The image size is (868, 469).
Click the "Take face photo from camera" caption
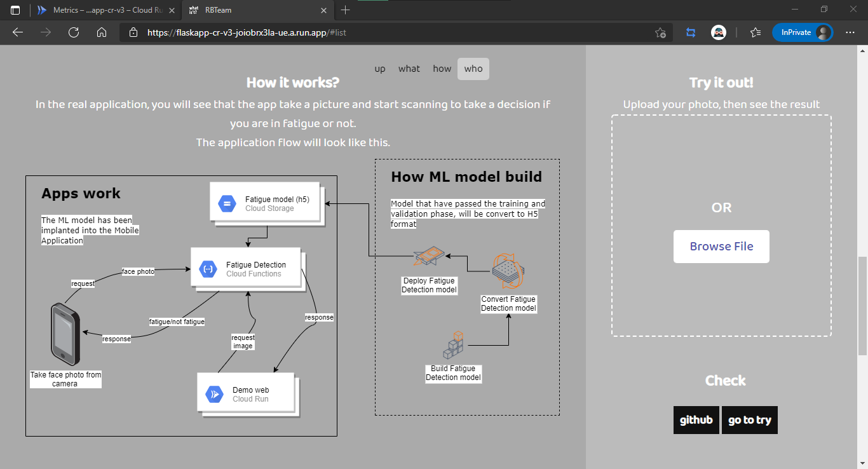pos(65,379)
